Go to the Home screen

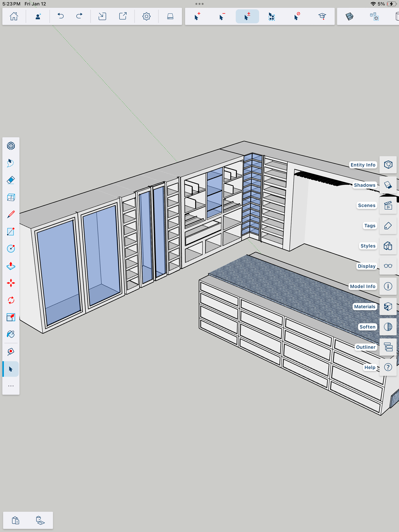(x=14, y=16)
